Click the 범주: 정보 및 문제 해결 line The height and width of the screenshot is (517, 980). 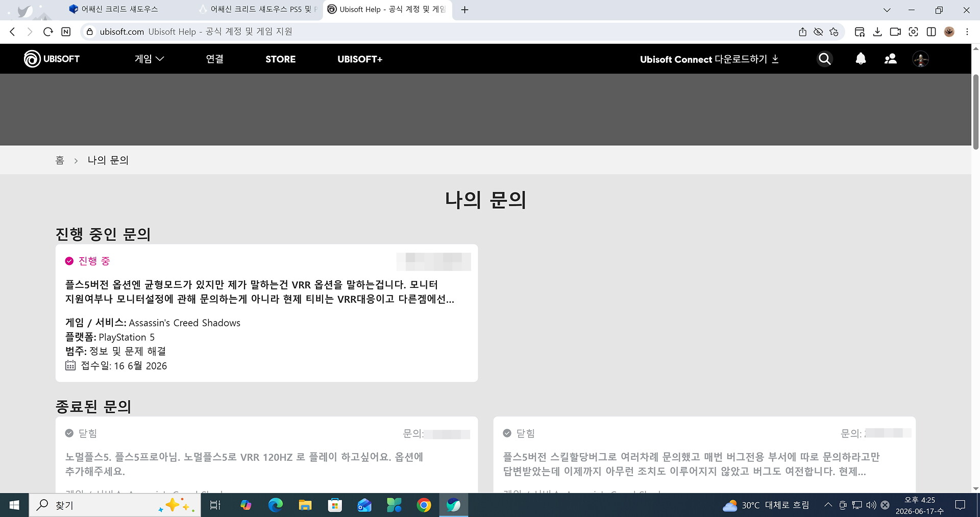click(115, 352)
